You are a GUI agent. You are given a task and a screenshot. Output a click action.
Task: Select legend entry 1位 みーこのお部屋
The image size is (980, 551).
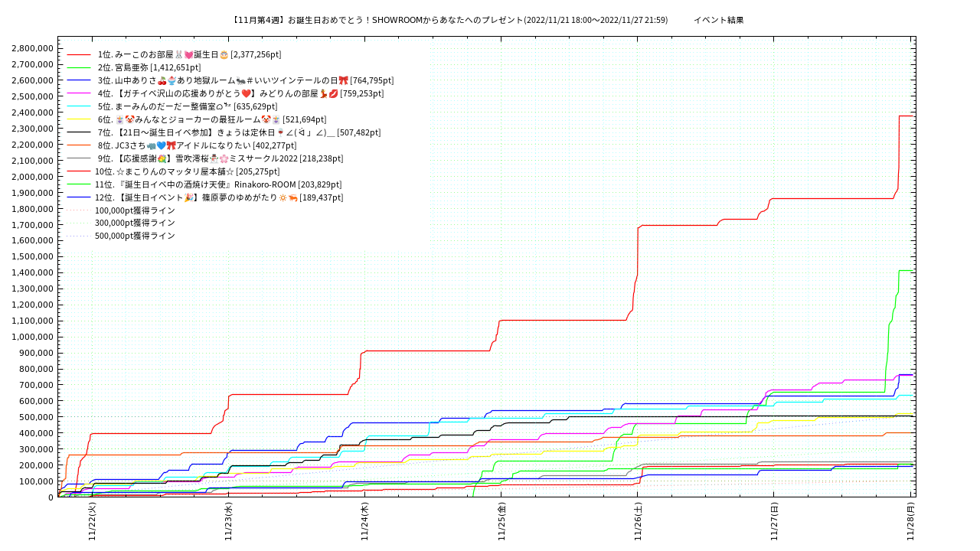[189, 55]
